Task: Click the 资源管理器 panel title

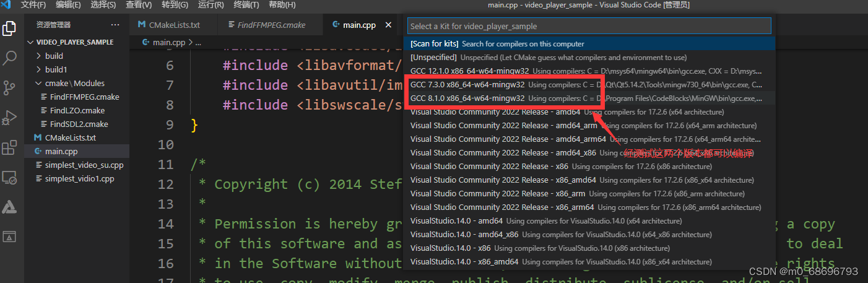Action: pyautogui.click(x=54, y=25)
